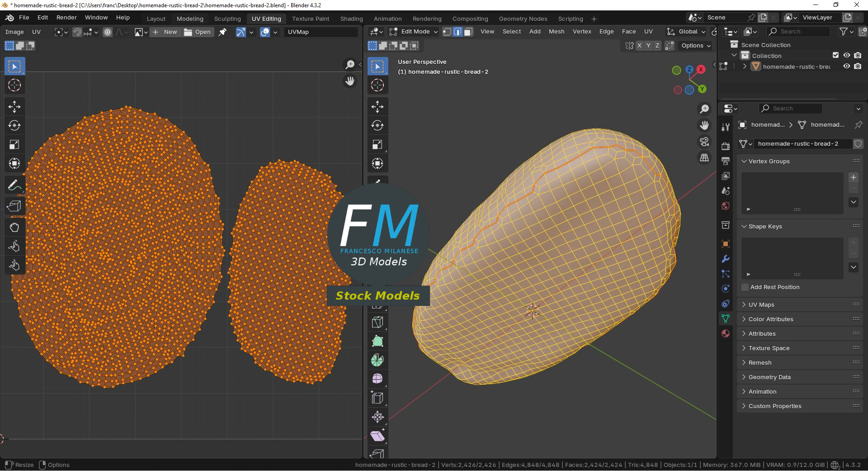
Task: Select the Shrink/Fatten tool
Action: 377,417
